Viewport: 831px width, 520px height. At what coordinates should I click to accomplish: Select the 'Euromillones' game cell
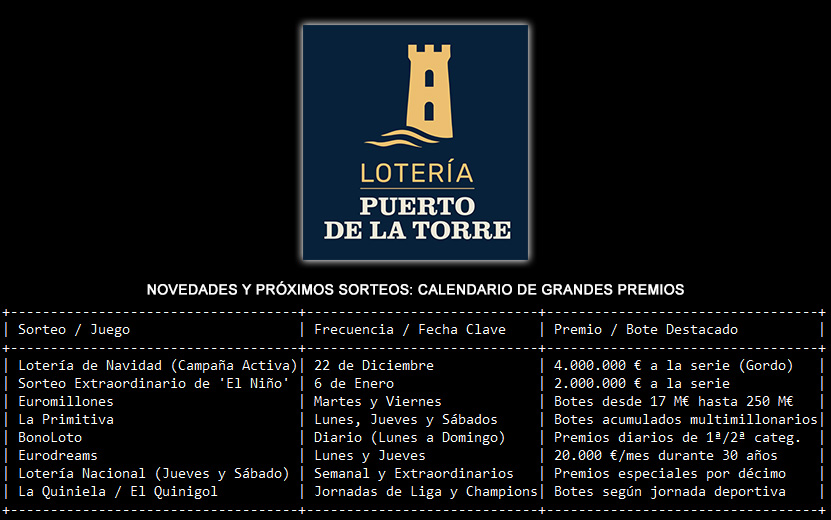pos(66,402)
